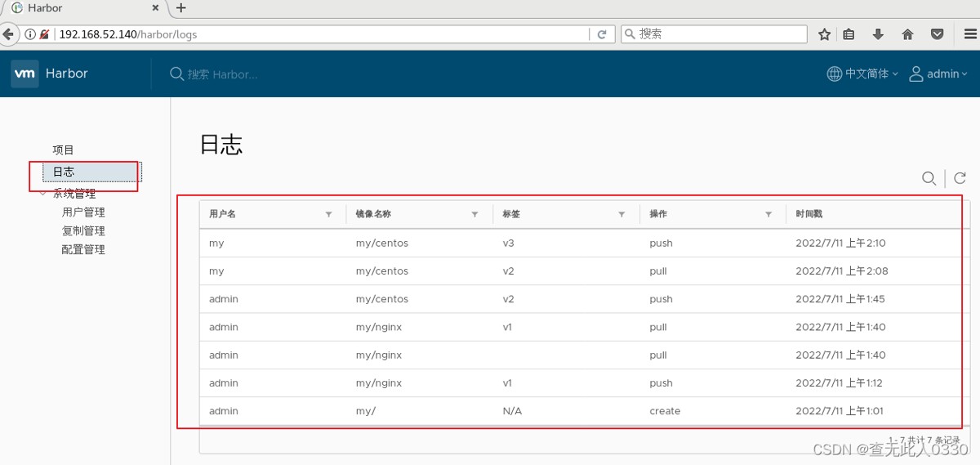The width and height of the screenshot is (980, 465).
Task: Click the browser back arrow
Action: click(9, 34)
